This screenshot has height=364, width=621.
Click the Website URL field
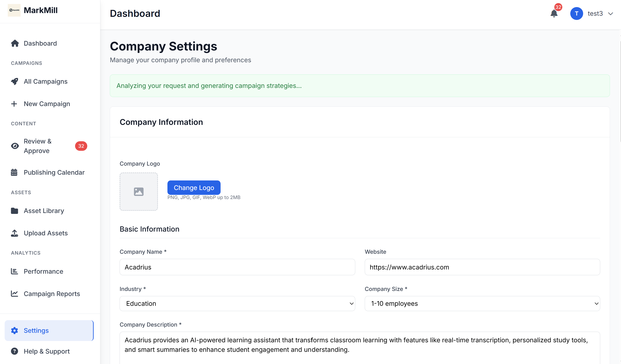coord(482,267)
